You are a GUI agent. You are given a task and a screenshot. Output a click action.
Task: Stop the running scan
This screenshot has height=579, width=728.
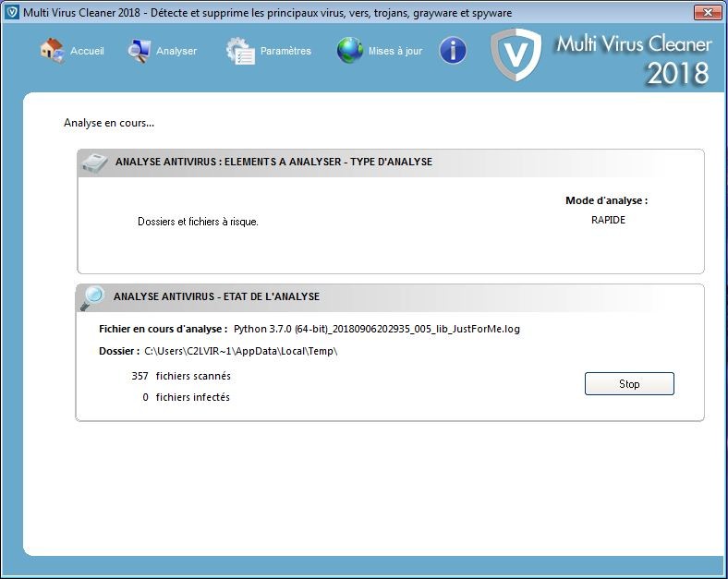tap(629, 383)
